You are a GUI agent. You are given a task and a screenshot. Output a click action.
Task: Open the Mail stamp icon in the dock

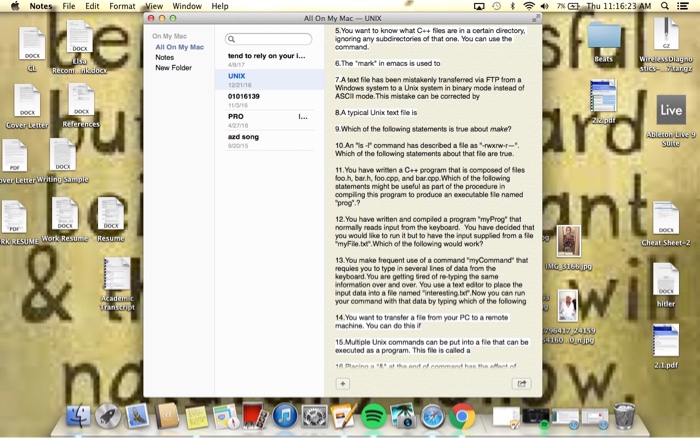click(x=137, y=416)
